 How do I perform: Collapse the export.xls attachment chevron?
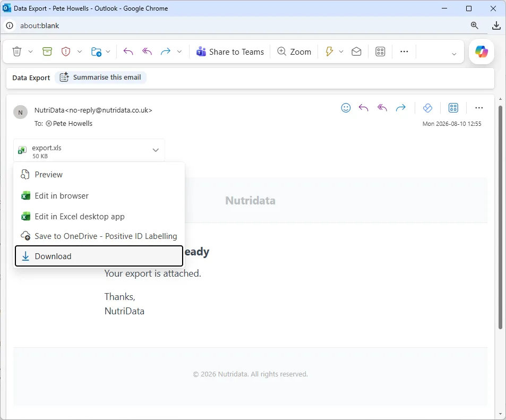[x=156, y=150]
